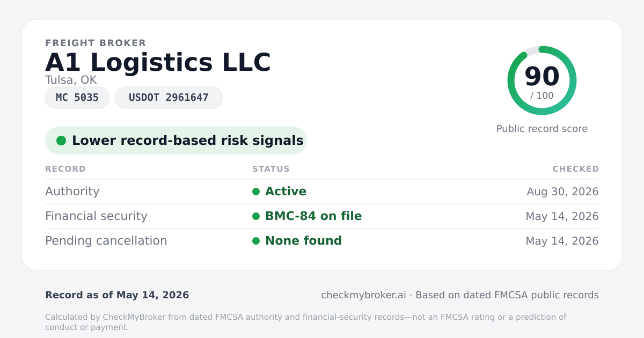Open the checkmybroker.ai footer link
Image resolution: width=644 pixels, height=338 pixels.
click(363, 295)
